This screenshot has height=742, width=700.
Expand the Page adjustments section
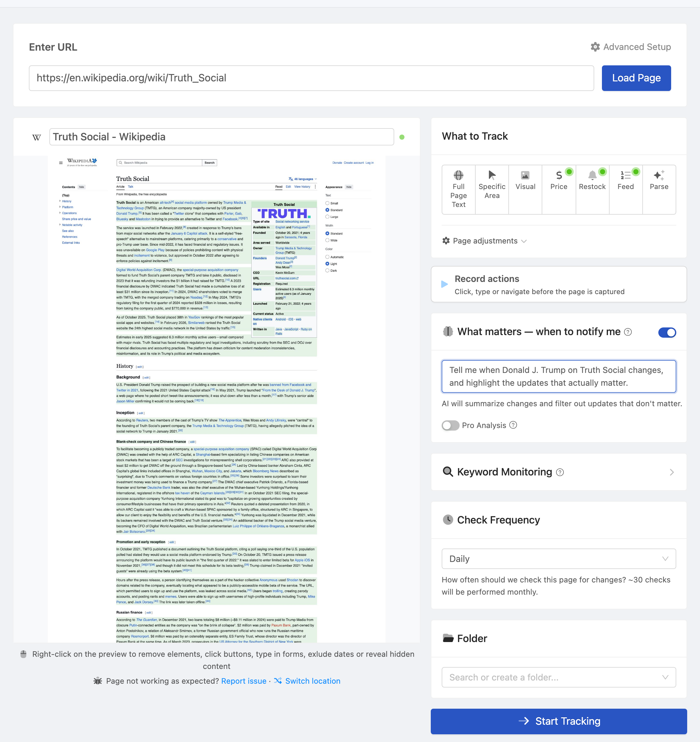[x=485, y=241]
